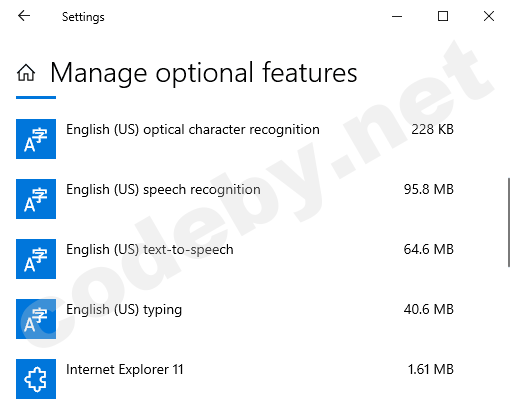Click the Internet Explorer 11 puzzle icon

tap(36, 379)
